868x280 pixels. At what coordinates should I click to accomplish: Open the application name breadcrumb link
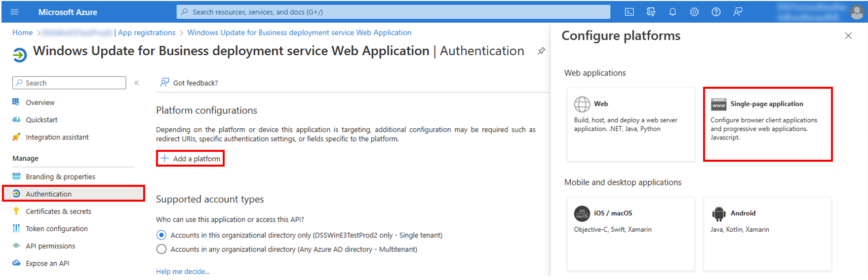[x=299, y=33]
